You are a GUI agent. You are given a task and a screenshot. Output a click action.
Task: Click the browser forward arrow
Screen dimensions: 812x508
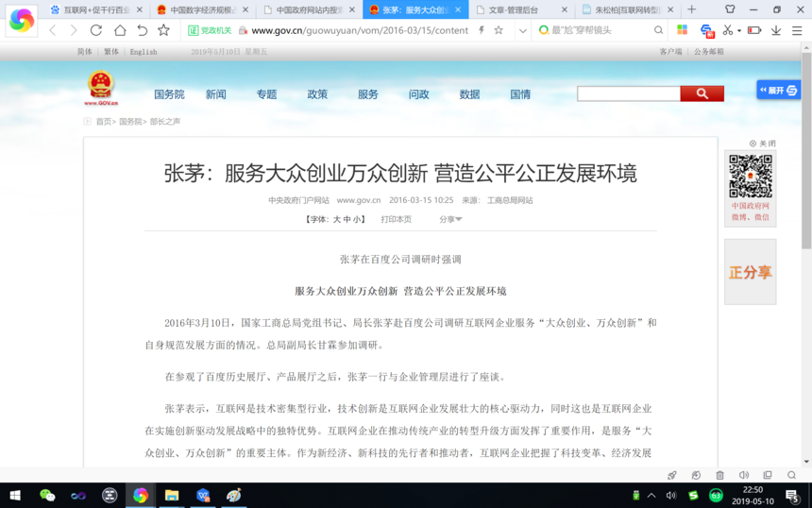(74, 30)
